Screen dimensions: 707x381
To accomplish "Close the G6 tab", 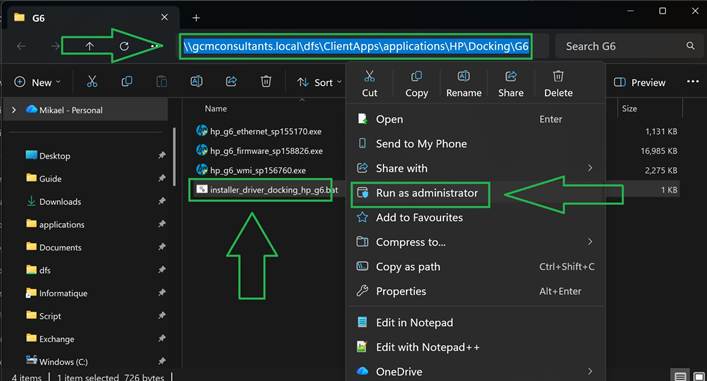I will point(165,17).
